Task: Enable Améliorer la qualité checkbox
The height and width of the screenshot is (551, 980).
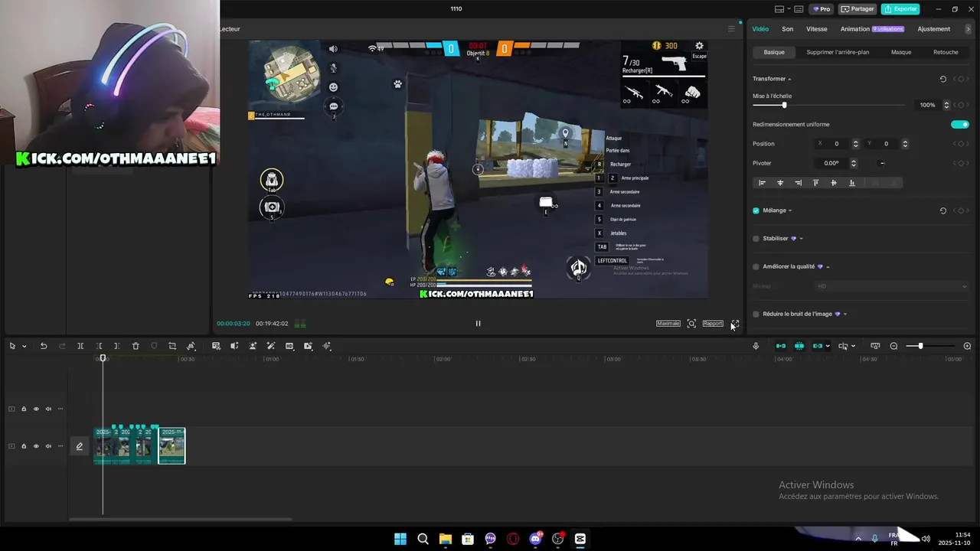Action: 756,266
